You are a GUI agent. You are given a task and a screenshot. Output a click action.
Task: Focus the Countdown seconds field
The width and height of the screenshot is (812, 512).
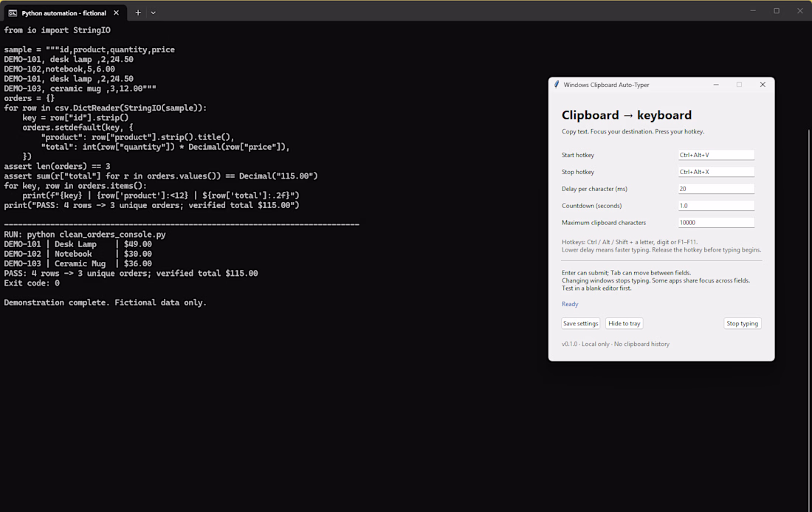click(x=716, y=206)
